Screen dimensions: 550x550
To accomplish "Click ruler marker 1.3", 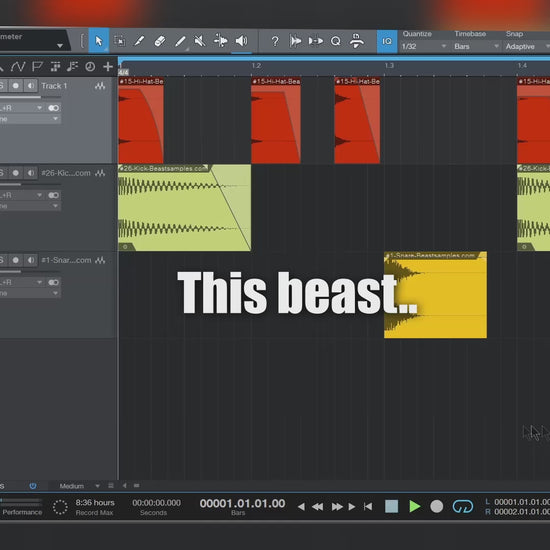I will click(x=389, y=65).
